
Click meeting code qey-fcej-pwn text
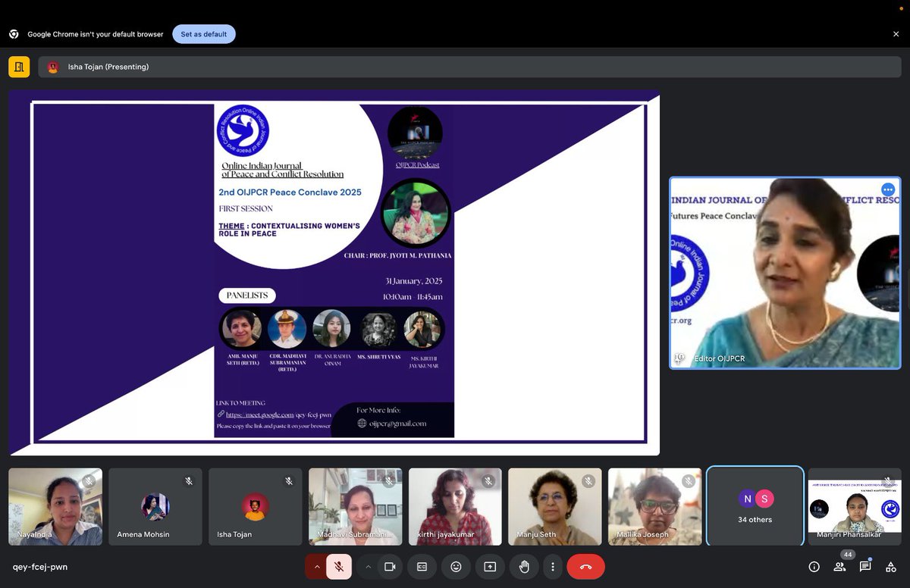coord(40,567)
